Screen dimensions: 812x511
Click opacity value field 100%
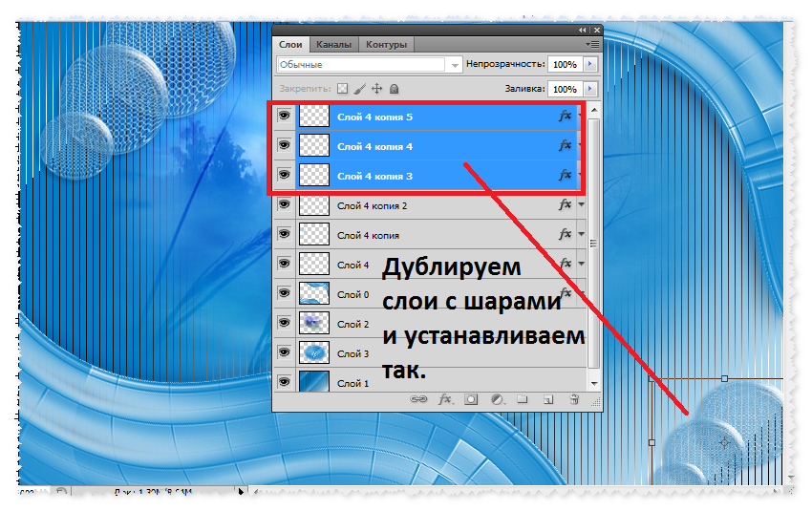point(565,64)
